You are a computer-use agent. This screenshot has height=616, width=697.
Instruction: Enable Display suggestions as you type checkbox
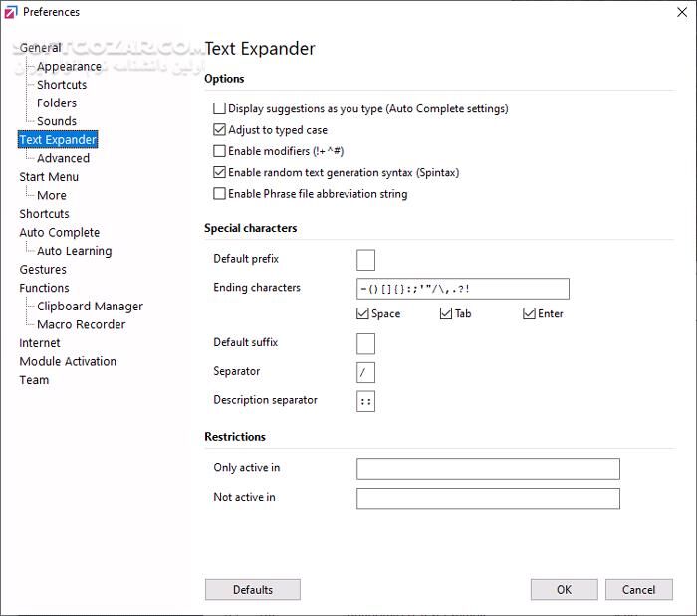pos(220,109)
